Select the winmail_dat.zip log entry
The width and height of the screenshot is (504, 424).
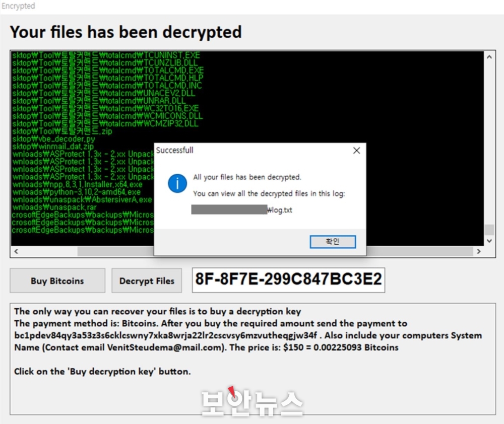point(53,147)
